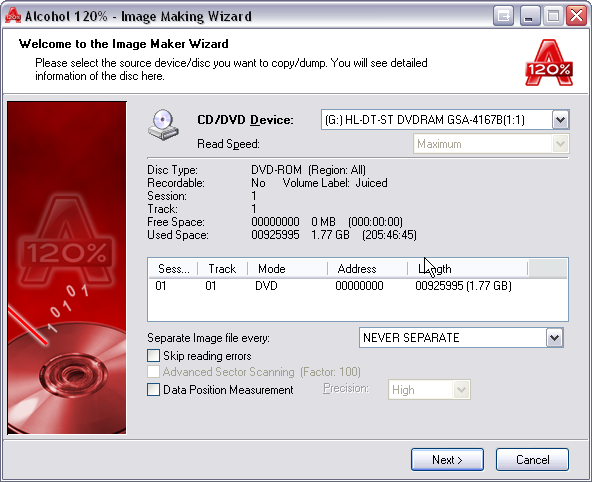
Task: Click the Used Space time (205:46:45)
Action: [x=389, y=235]
